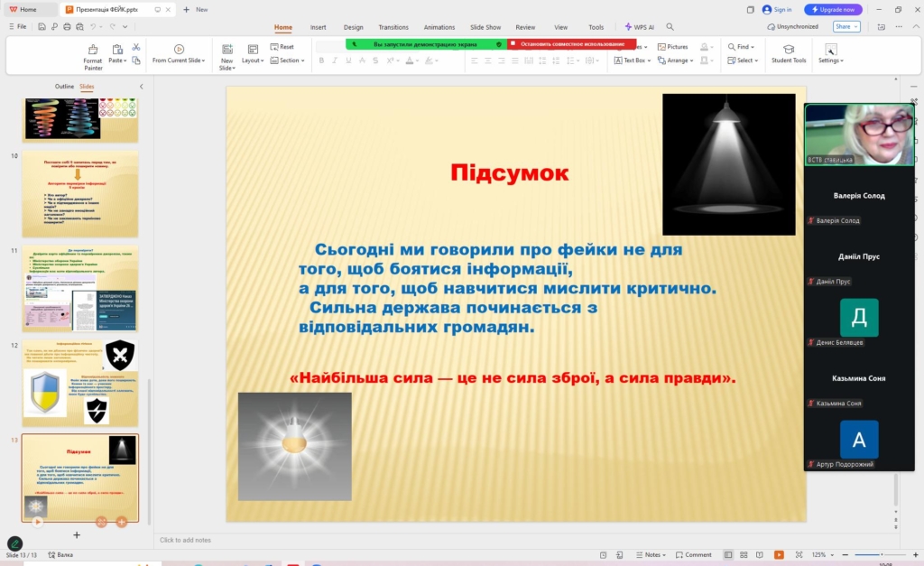924x566 pixels.
Task: Open WPS AI assistant
Action: point(640,27)
